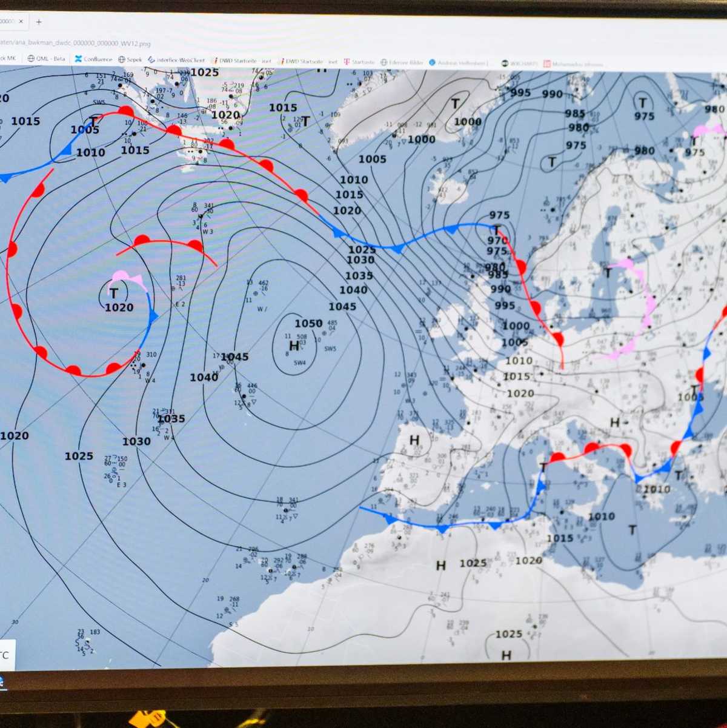Click the blue taskbar icon at bottom left
Image resolution: width=727 pixels, height=728 pixels.
pos(2,681)
